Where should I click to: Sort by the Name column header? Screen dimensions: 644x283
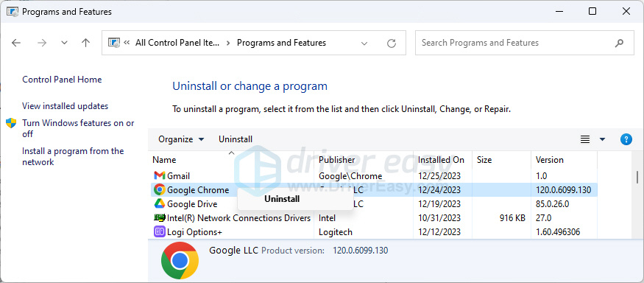[164, 160]
